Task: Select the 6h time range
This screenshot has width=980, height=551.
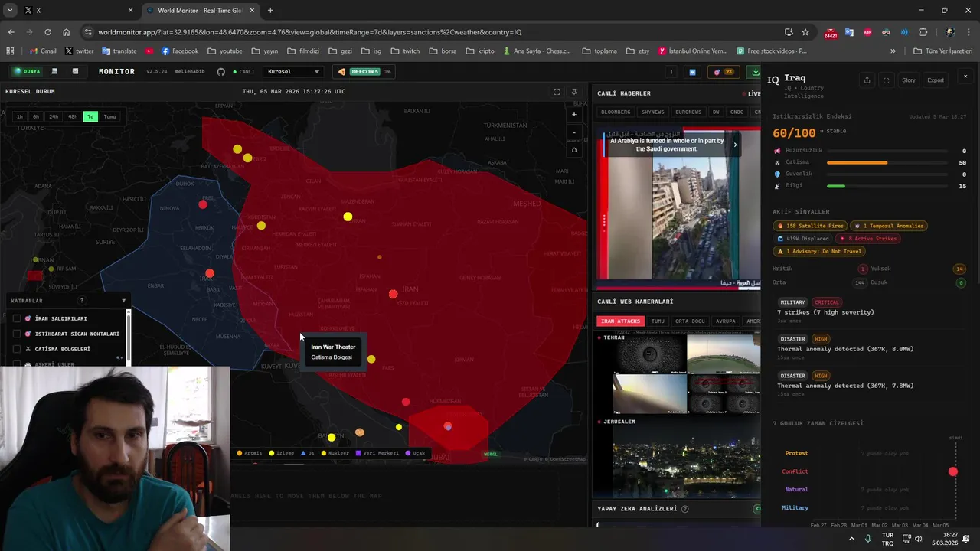Action: point(36,116)
